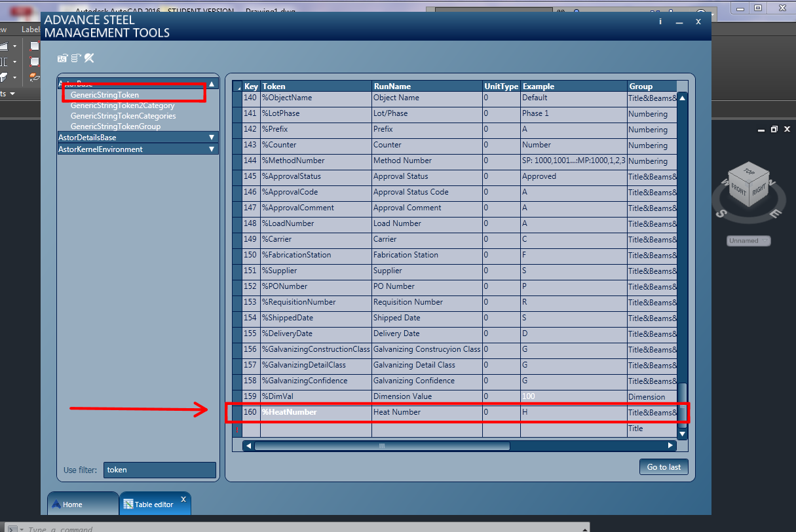
Task: Click the token filter input field
Action: [x=160, y=470]
